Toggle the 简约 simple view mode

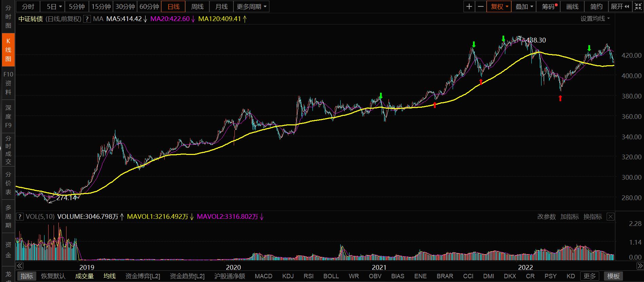coord(596,6)
